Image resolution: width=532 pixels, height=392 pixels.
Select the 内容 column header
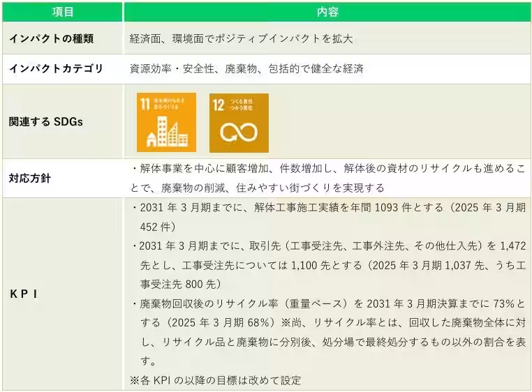click(x=327, y=12)
